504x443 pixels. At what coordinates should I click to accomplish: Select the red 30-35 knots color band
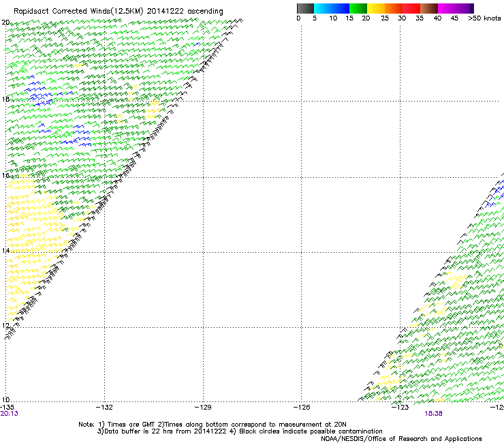pos(411,8)
